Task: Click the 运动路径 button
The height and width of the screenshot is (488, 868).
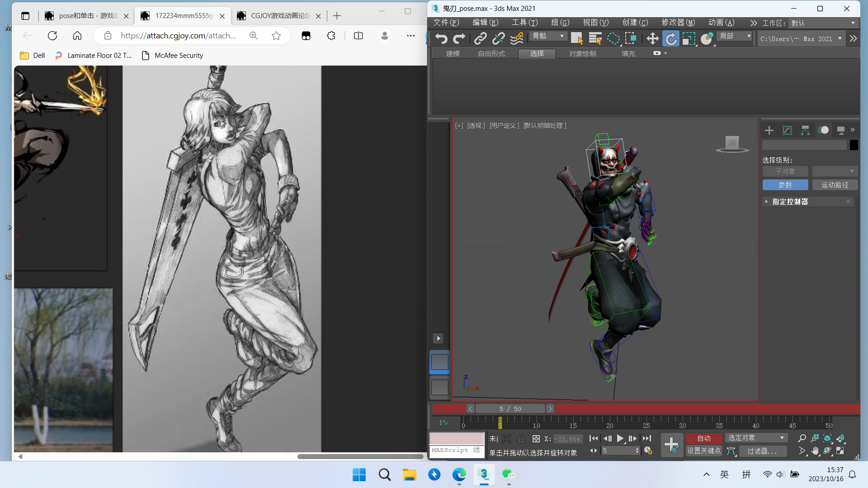Action: pyautogui.click(x=835, y=185)
